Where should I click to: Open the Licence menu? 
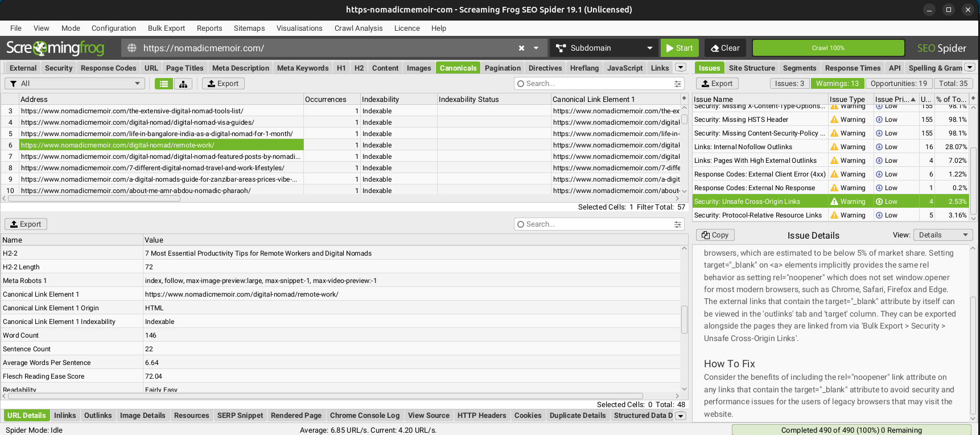(407, 28)
